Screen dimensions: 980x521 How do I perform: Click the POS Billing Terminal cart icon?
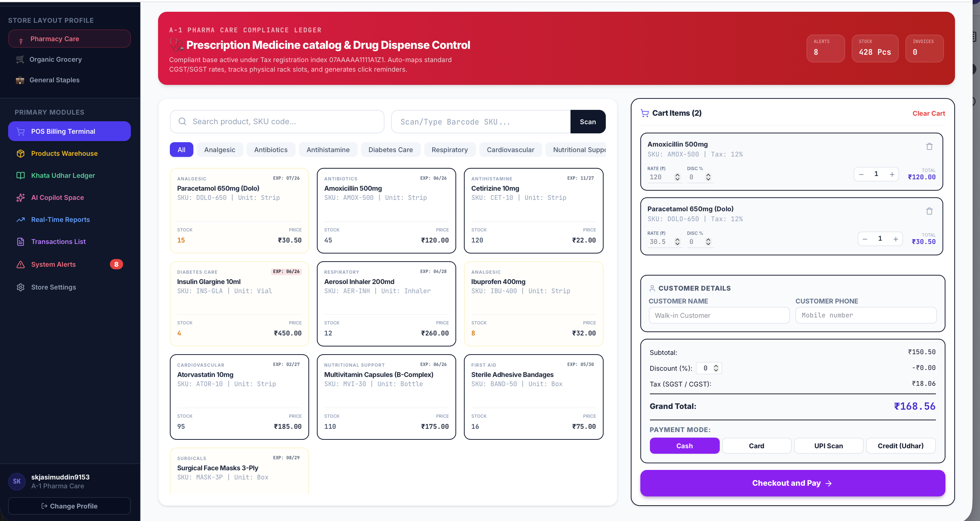click(x=21, y=131)
